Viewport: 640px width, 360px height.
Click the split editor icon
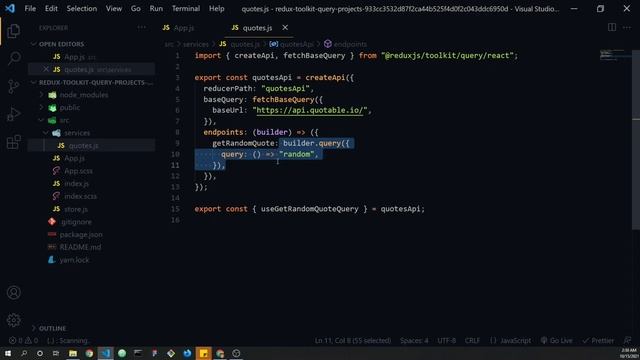611,27
